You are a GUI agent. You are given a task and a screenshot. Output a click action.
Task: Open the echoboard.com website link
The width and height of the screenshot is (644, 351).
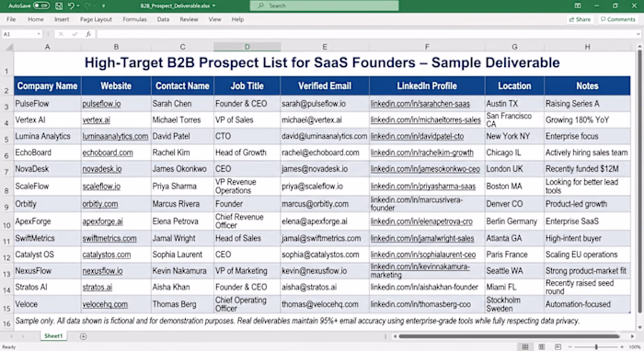[108, 153]
